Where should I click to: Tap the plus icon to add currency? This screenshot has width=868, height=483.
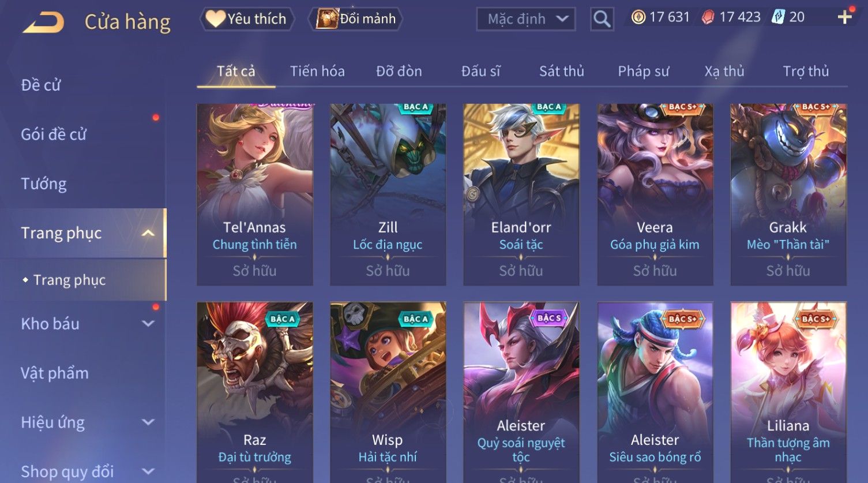click(845, 17)
